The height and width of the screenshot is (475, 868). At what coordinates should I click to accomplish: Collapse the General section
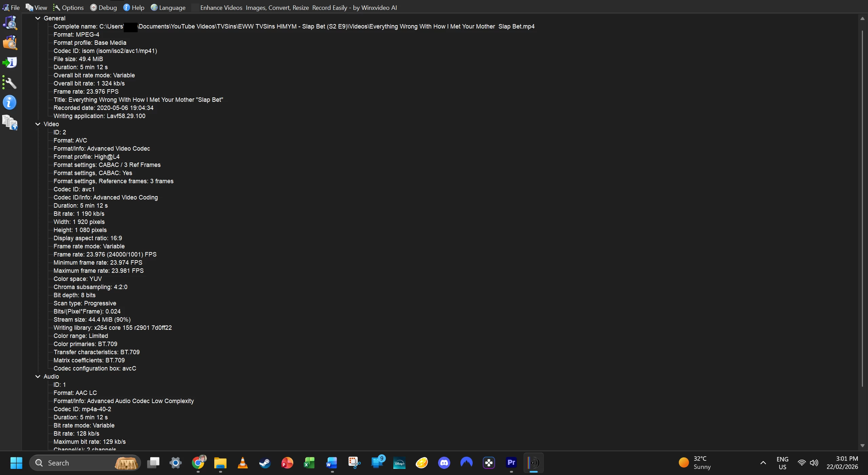(x=38, y=18)
